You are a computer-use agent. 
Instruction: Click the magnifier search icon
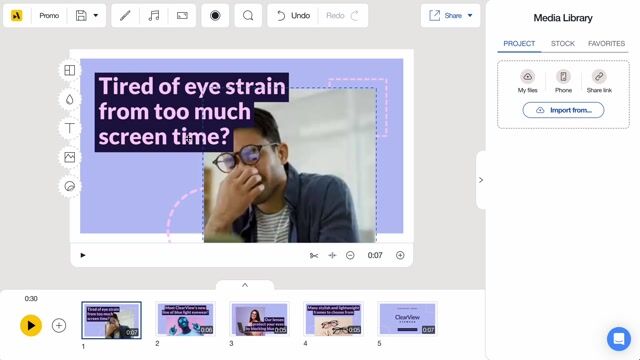point(248,16)
